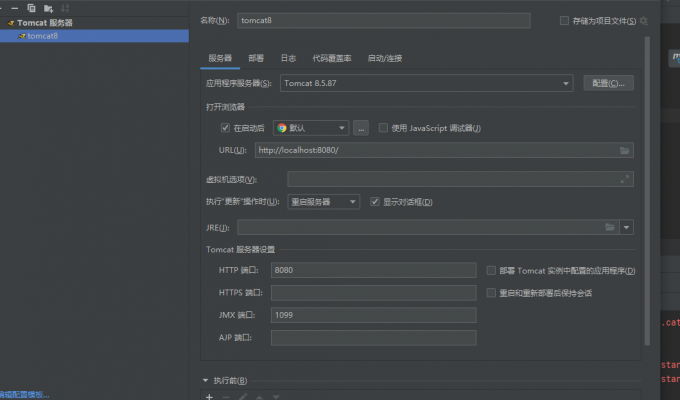Click the folder icon in the URL field
The width and height of the screenshot is (680, 400).
[625, 150]
